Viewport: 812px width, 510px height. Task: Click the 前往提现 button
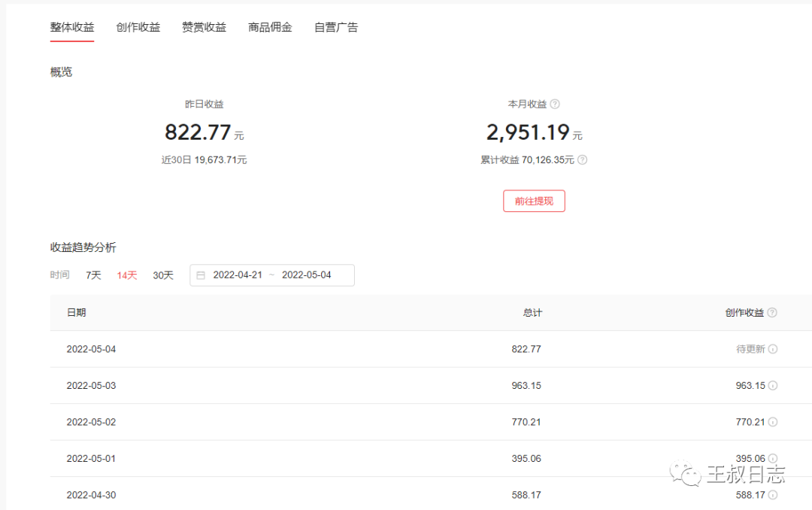(x=534, y=201)
